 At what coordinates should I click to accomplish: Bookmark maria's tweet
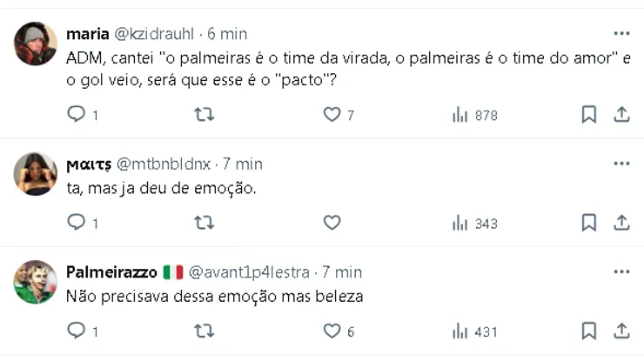click(x=588, y=115)
